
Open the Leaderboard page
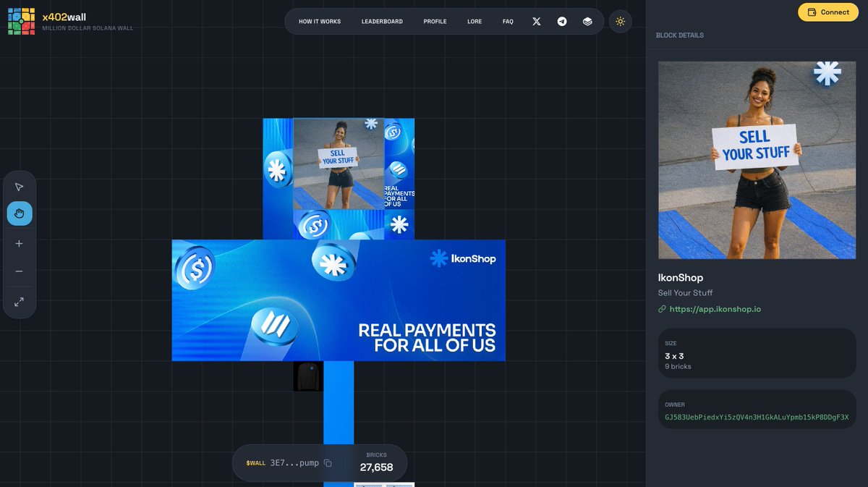382,22
